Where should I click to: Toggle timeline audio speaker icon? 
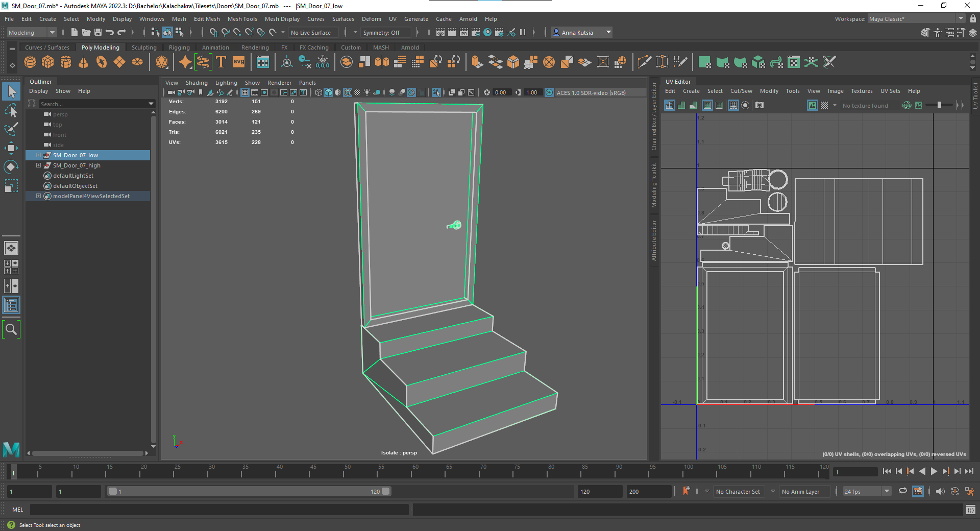[x=940, y=491]
